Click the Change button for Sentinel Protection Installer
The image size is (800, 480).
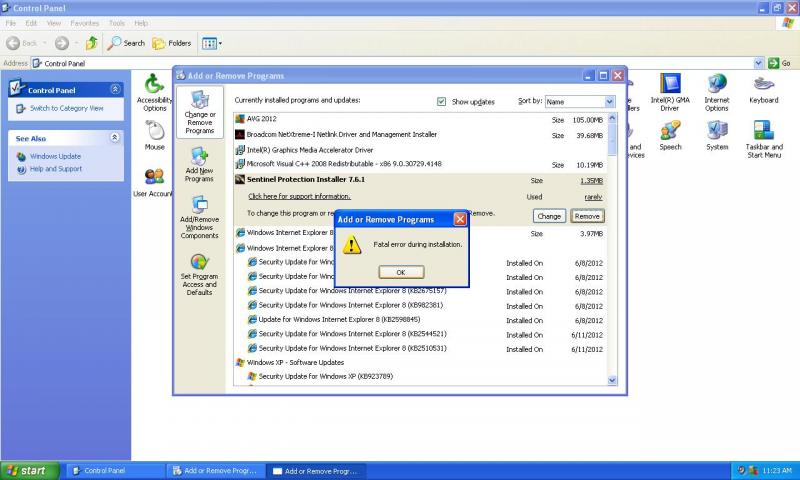[549, 216]
